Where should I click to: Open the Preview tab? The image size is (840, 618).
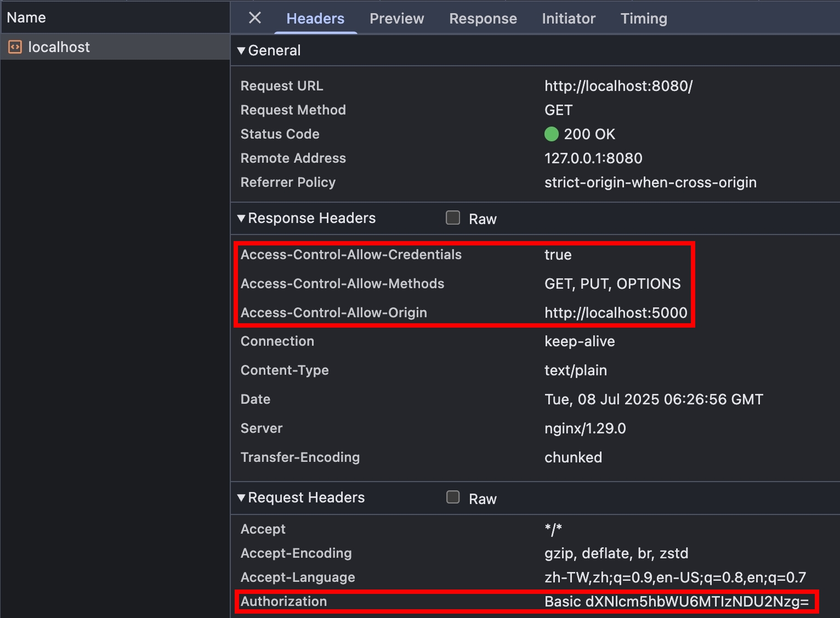[x=397, y=19]
